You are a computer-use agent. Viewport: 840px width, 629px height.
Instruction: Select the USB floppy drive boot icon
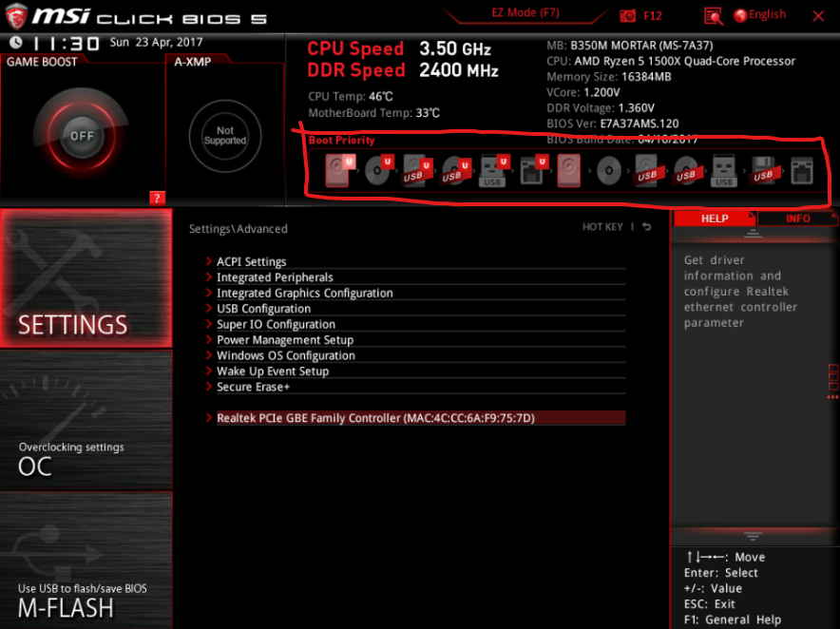pyautogui.click(x=765, y=171)
